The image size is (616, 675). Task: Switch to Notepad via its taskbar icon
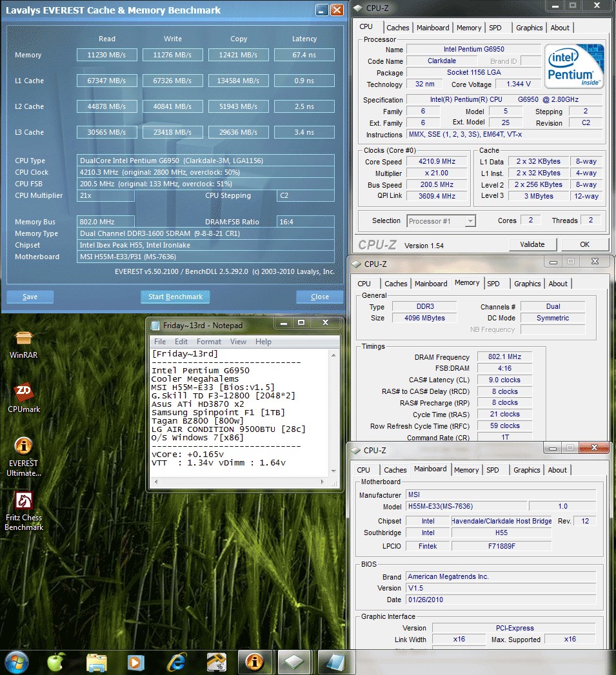[335, 662]
